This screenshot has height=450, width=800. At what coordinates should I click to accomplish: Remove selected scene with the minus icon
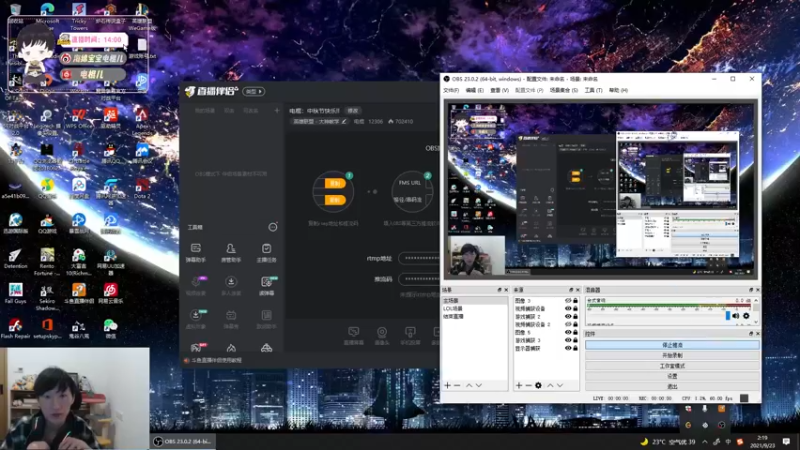(457, 385)
